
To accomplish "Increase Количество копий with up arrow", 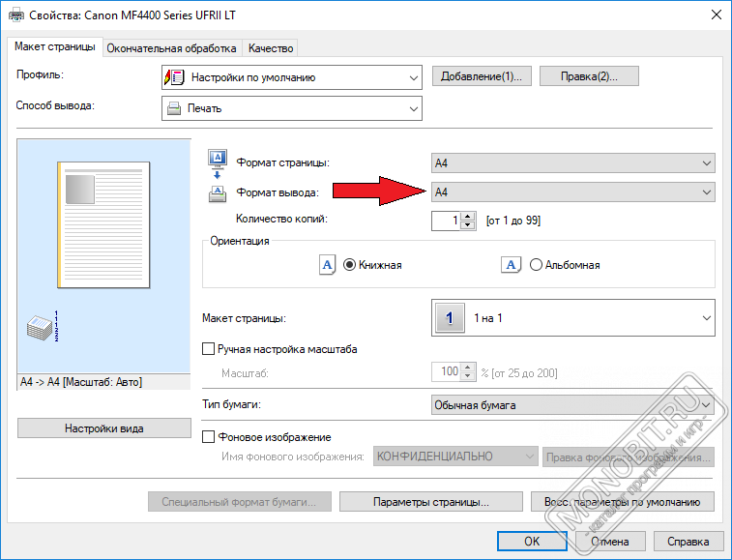I will tap(468, 217).
